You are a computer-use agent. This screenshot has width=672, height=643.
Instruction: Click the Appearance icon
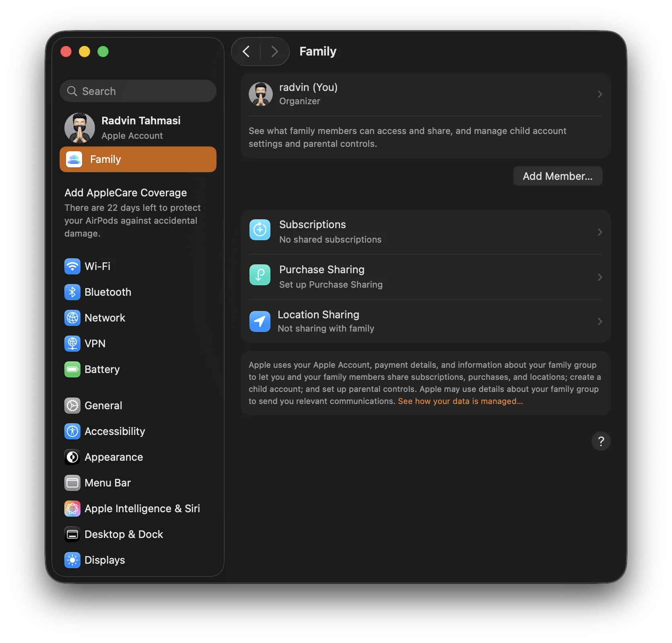72,457
